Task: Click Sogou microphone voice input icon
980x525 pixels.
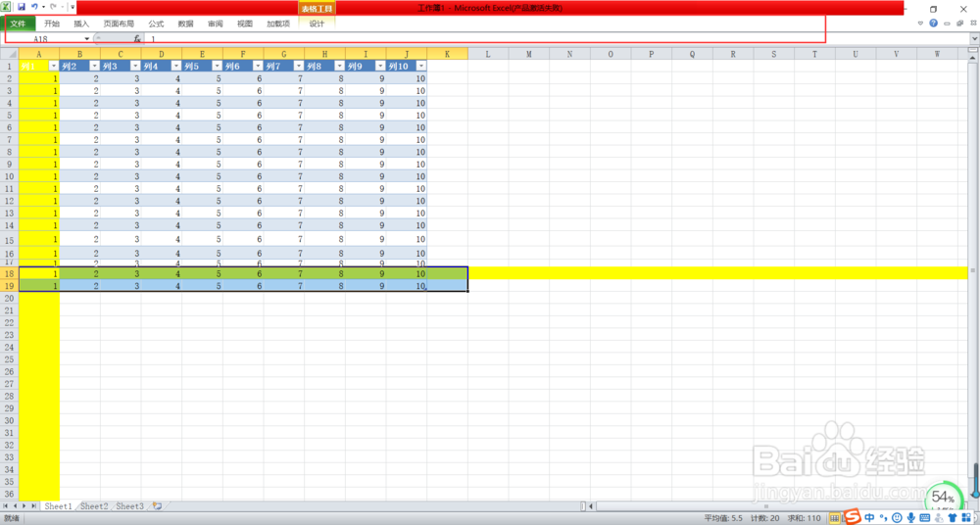Action: click(911, 517)
